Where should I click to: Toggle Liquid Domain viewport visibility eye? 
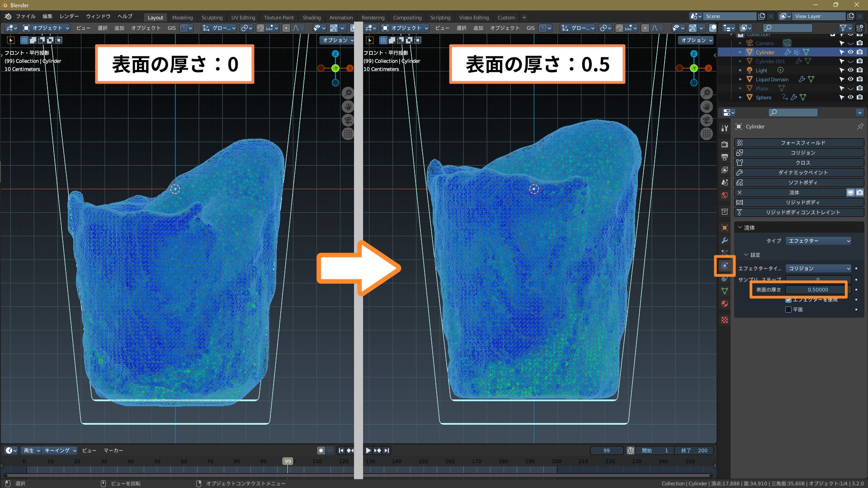(850, 79)
